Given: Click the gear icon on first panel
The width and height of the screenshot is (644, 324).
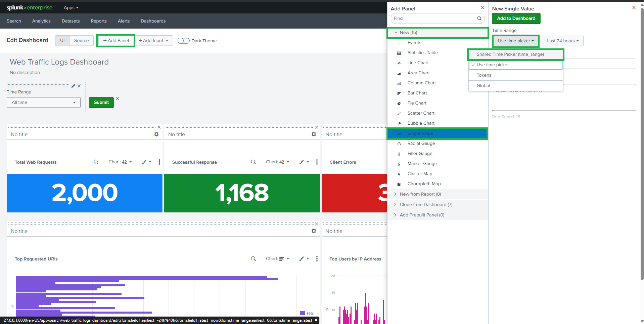Looking at the screenshot, I should (x=156, y=134).
